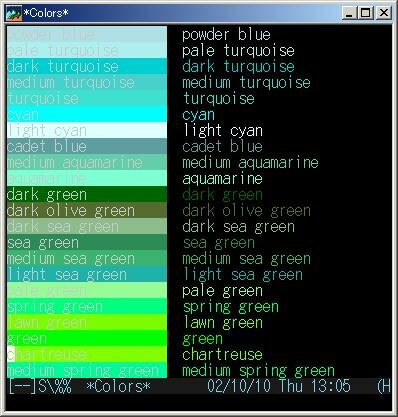Click the 'green' text on black
The width and height of the screenshot is (398, 417).
click(x=202, y=339)
